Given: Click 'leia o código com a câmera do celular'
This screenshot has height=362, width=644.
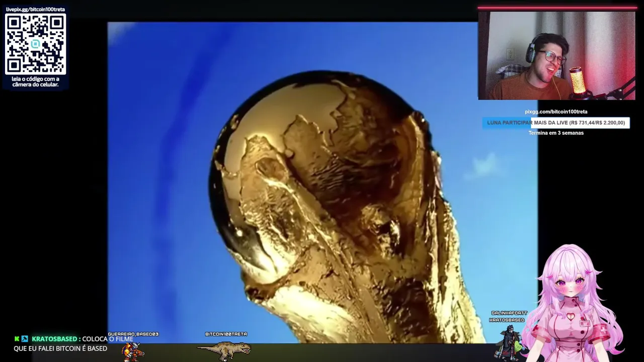Looking at the screenshot, I should (35, 81).
